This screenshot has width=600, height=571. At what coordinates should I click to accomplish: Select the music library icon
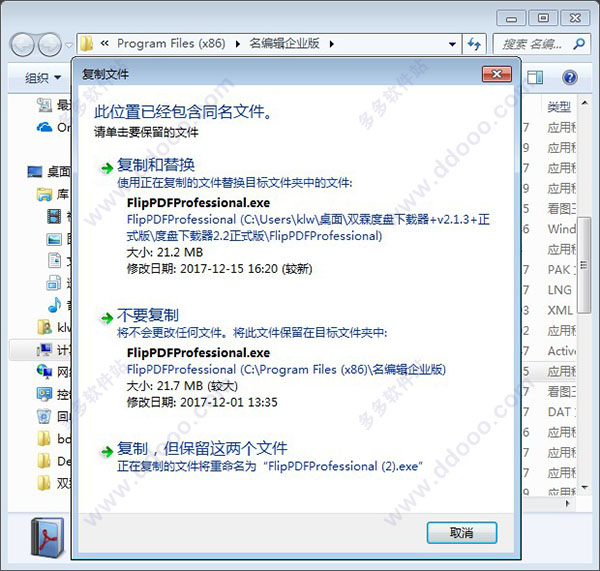54,305
